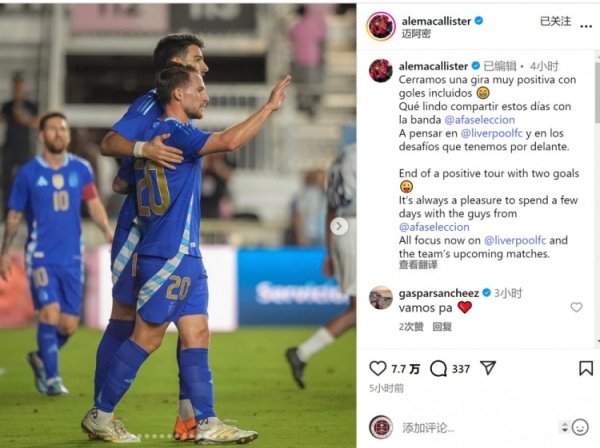The height and width of the screenshot is (448, 600).
Task: Open the three-dots more options menu
Action: coord(586,26)
